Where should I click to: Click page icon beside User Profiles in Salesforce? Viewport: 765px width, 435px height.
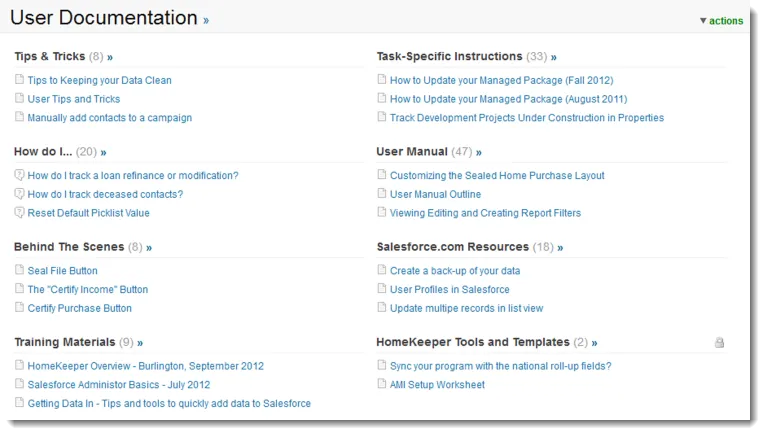tap(382, 288)
